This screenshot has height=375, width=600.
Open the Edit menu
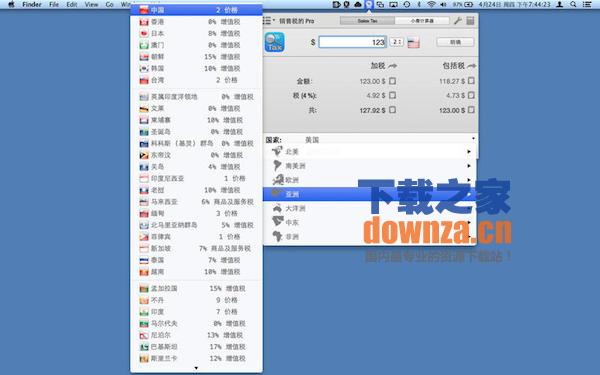pyautogui.click(x=72, y=5)
